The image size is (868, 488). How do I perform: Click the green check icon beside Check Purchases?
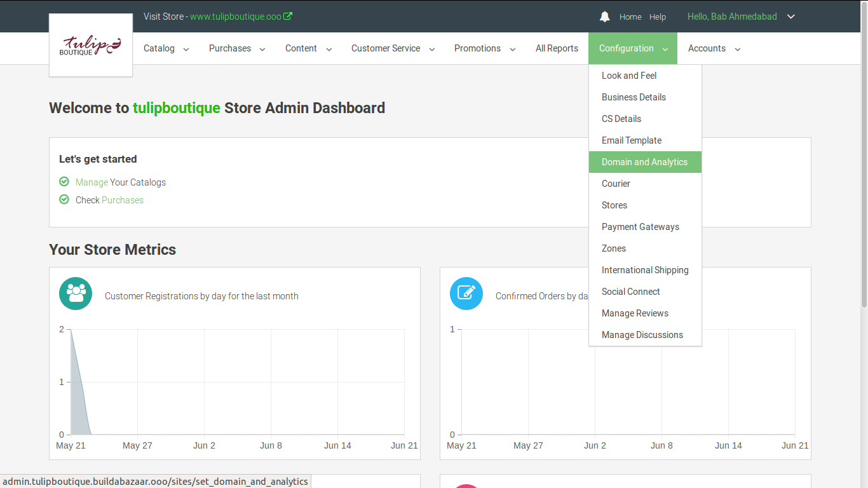(64, 200)
